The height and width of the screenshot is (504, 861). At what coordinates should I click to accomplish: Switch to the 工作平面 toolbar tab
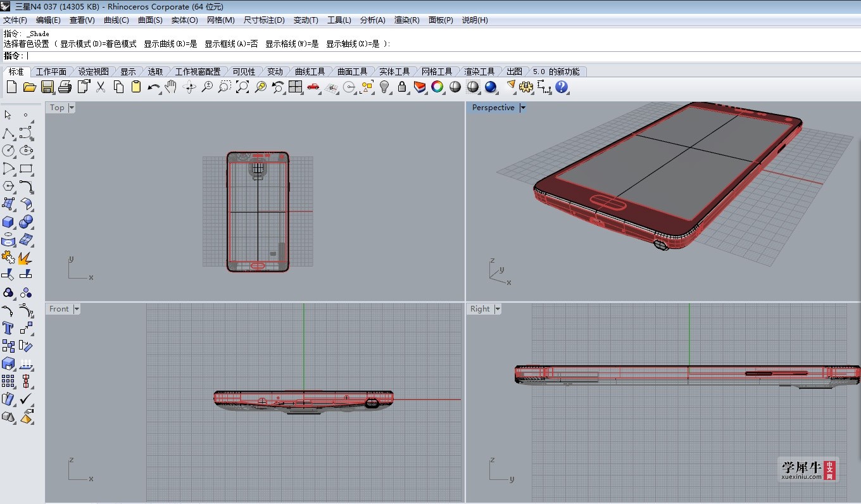51,72
